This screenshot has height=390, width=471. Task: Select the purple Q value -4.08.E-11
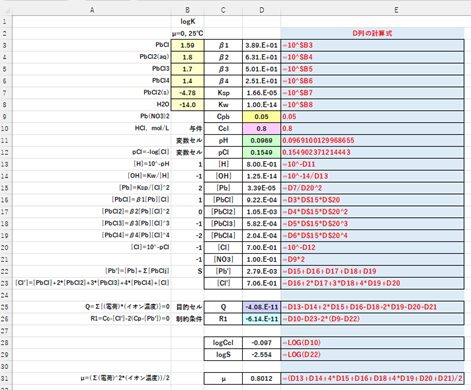click(x=261, y=307)
